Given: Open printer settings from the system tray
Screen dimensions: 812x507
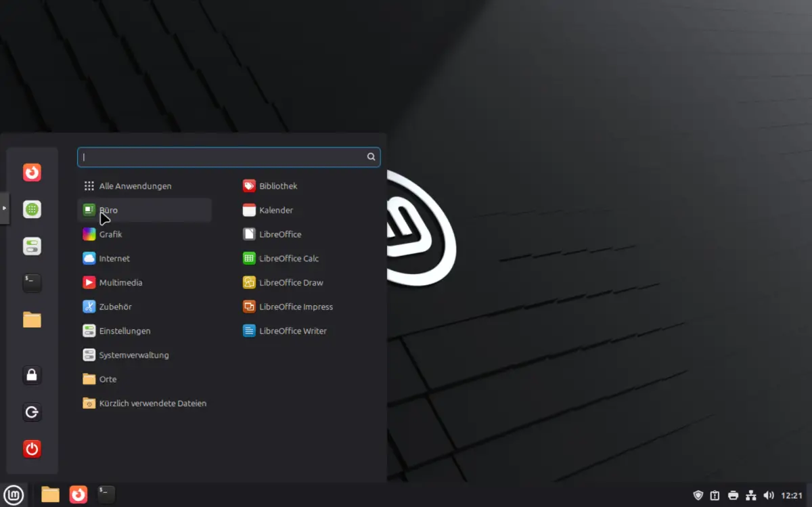Looking at the screenshot, I should (x=732, y=495).
